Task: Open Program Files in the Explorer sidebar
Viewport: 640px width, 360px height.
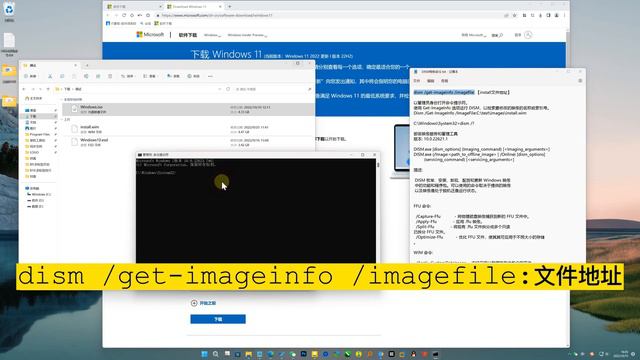Action: coord(40,134)
